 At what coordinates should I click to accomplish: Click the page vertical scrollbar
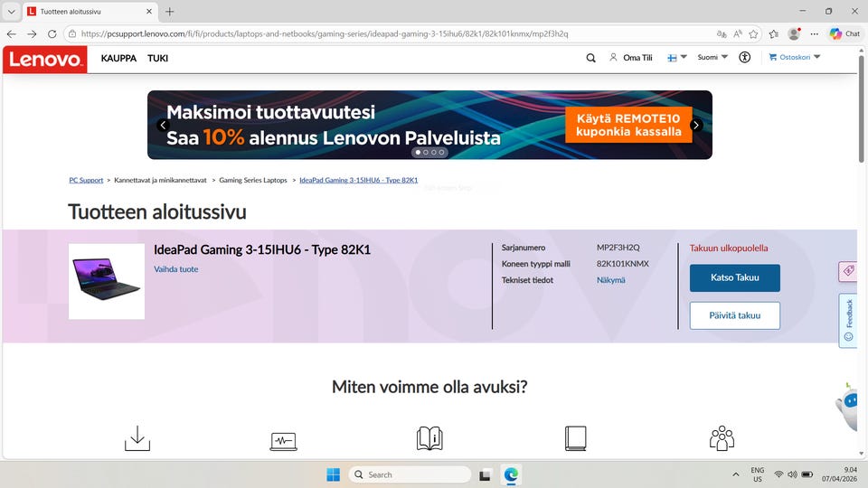coord(862,109)
